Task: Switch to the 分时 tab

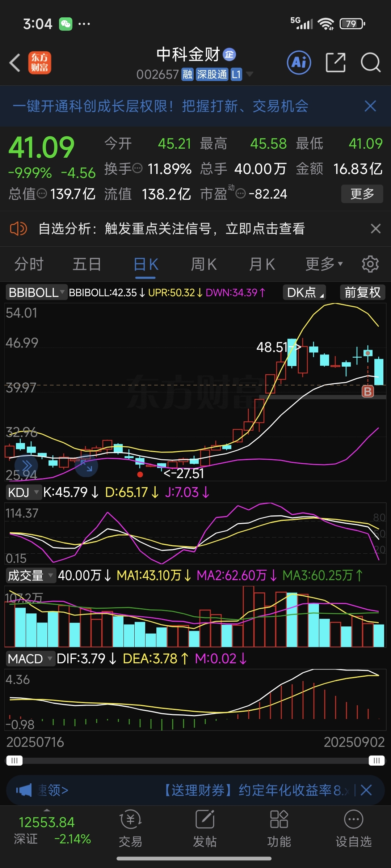Action: pyautogui.click(x=29, y=264)
